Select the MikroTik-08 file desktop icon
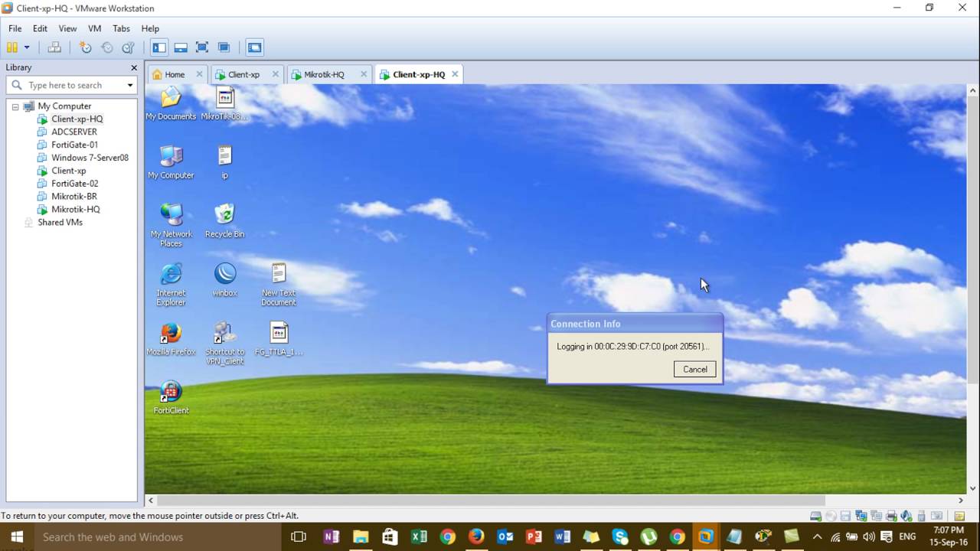Image resolution: width=980 pixels, height=551 pixels. pyautogui.click(x=224, y=104)
